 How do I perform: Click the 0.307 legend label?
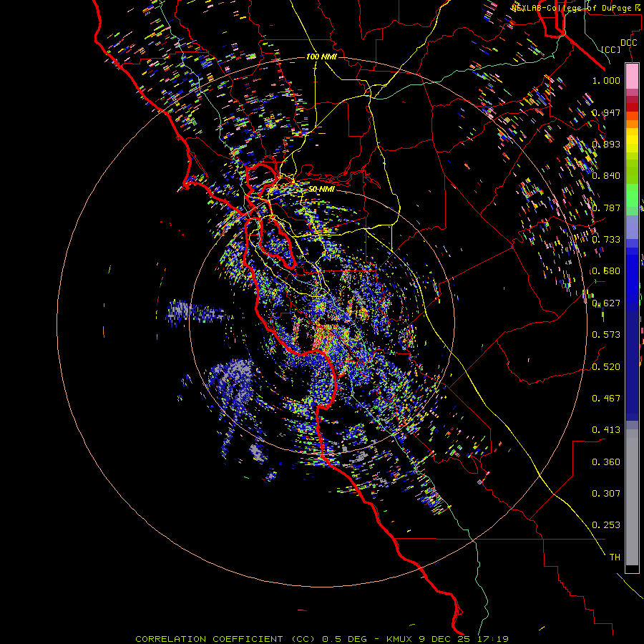click(x=606, y=494)
